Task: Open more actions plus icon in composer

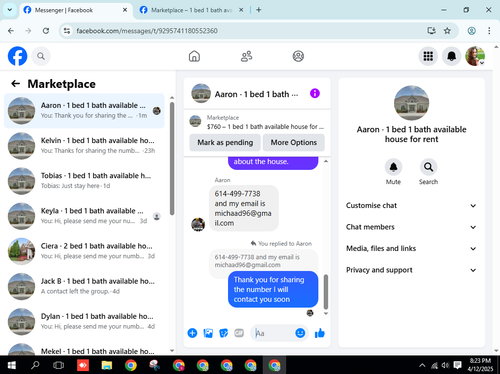Action: (192, 333)
